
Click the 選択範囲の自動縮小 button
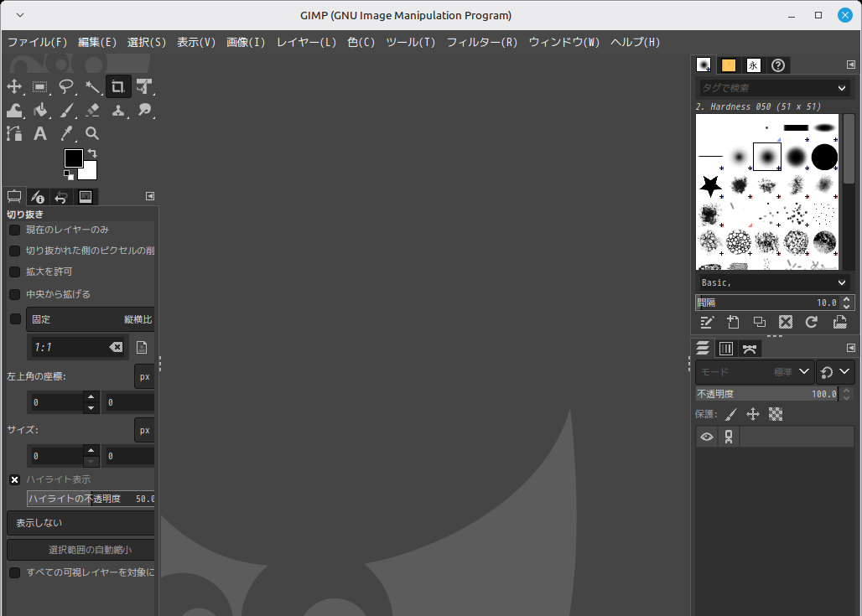[81, 550]
